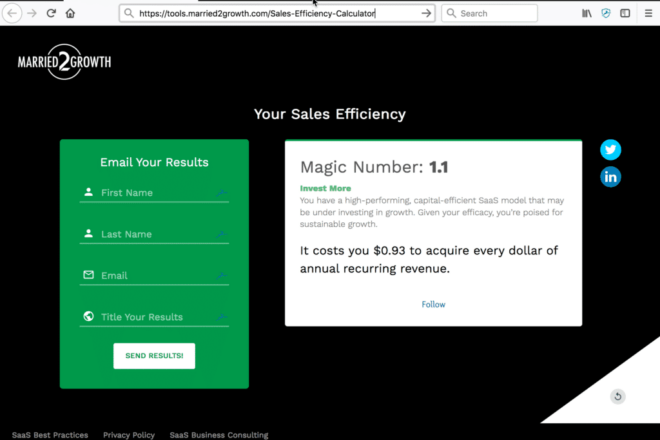Focus the First Name field
Image resolution: width=660 pixels, height=440 pixels.
155,193
